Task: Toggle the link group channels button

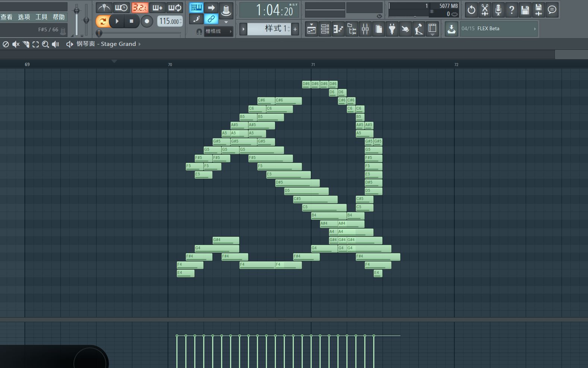Action: coord(211,19)
